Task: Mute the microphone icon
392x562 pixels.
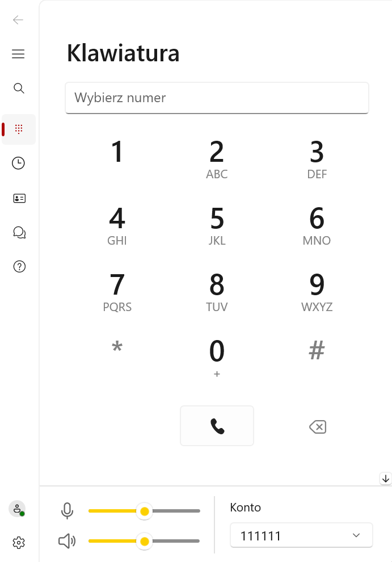Action: point(67,511)
